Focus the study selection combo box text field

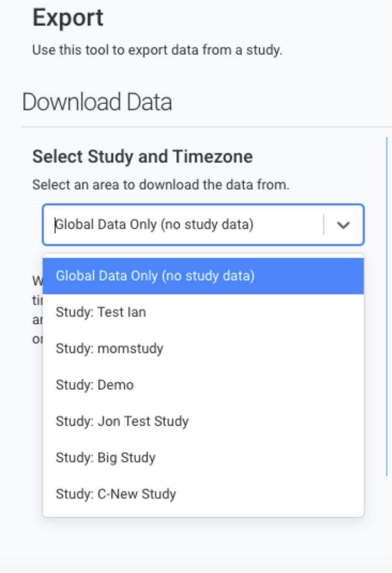(x=185, y=225)
